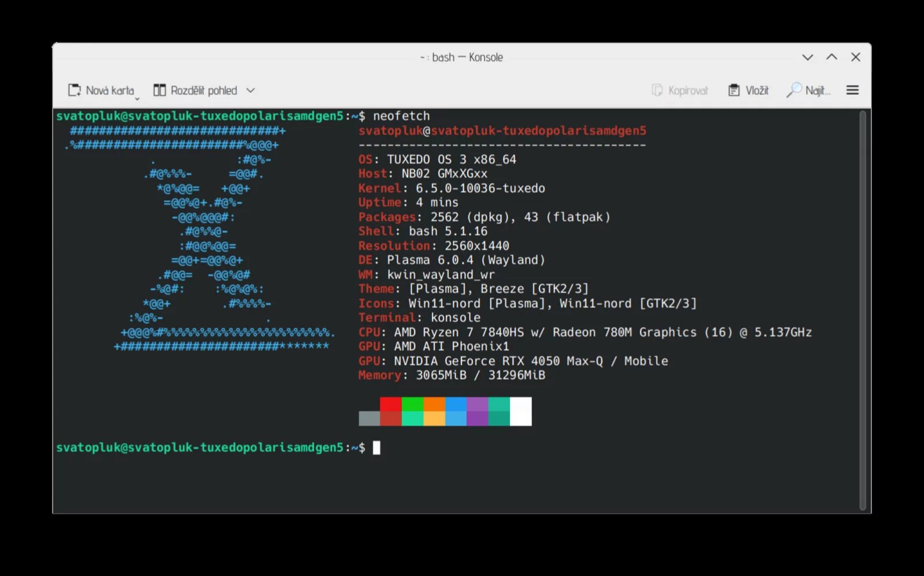The width and height of the screenshot is (924, 576).
Task: Click the uptime value '4 mins'
Action: (437, 203)
